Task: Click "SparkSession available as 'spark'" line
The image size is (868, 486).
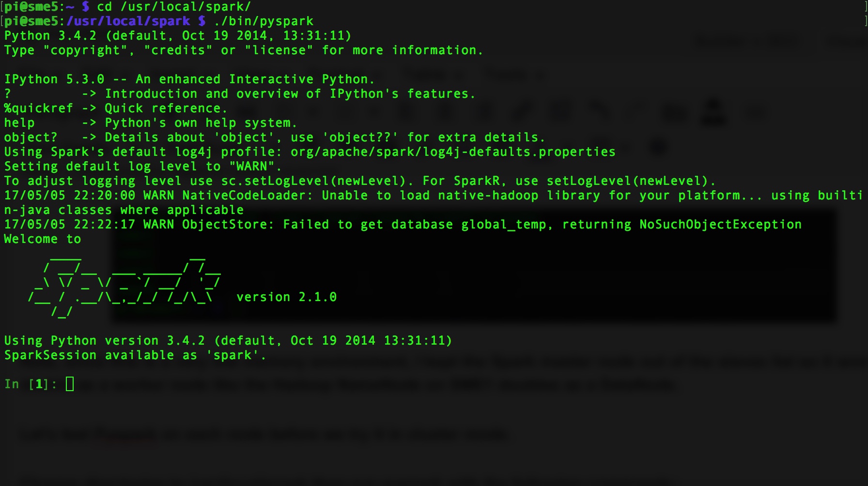Action: pyautogui.click(x=134, y=355)
